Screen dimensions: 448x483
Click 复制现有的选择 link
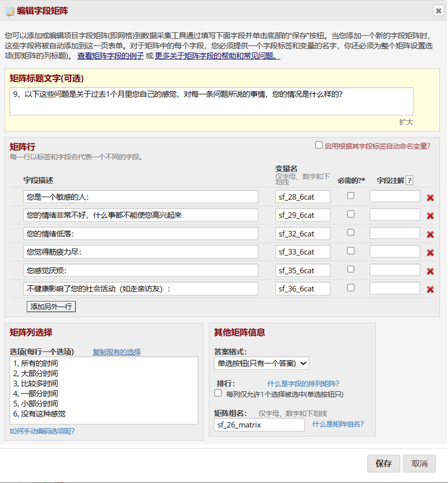117,352
